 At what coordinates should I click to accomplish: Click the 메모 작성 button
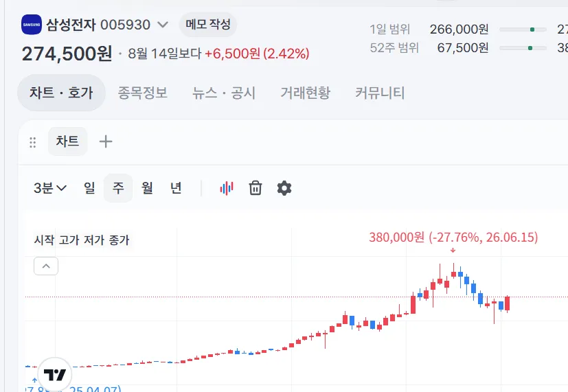(x=208, y=25)
